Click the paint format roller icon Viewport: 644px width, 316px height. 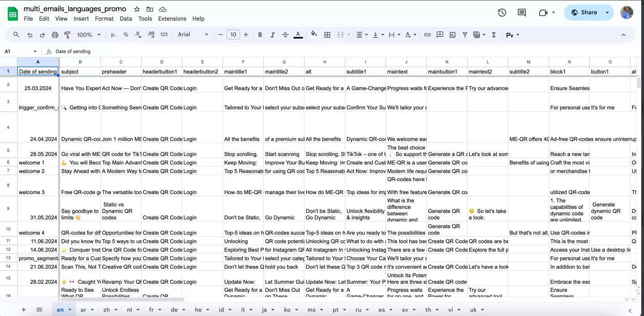(68, 35)
